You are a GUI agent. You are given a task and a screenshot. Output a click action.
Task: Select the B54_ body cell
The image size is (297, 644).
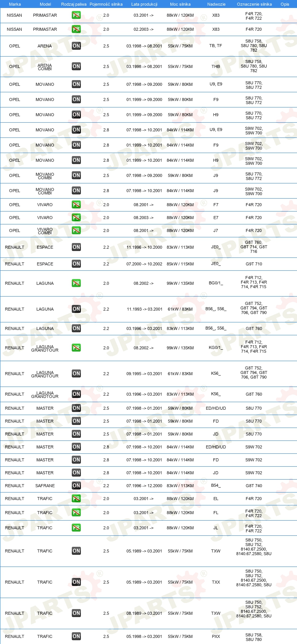point(216,486)
